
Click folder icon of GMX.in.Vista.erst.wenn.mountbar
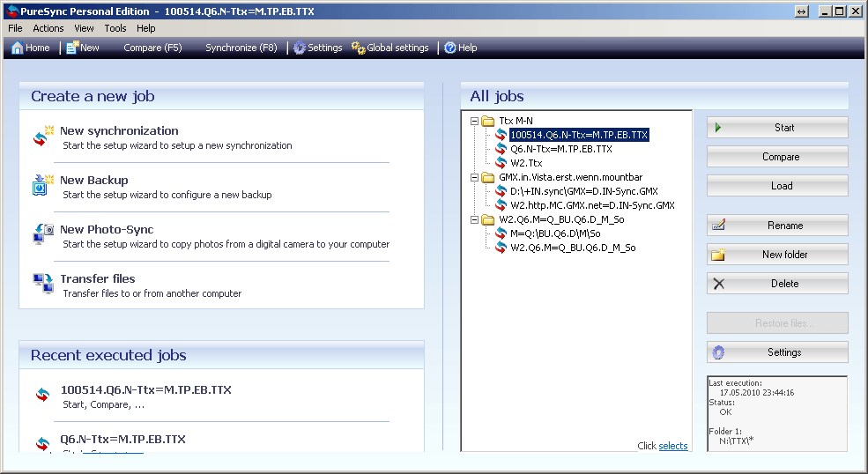[x=487, y=177]
